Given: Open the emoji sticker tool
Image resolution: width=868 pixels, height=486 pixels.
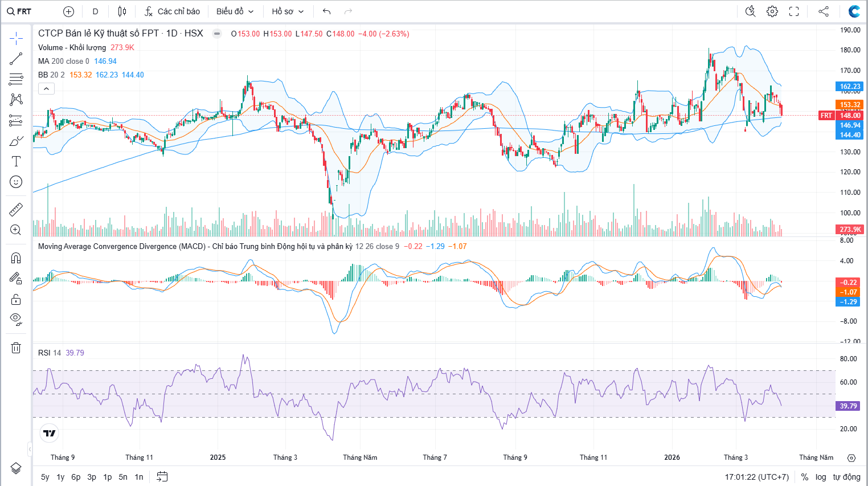Looking at the screenshot, I should 16,182.
